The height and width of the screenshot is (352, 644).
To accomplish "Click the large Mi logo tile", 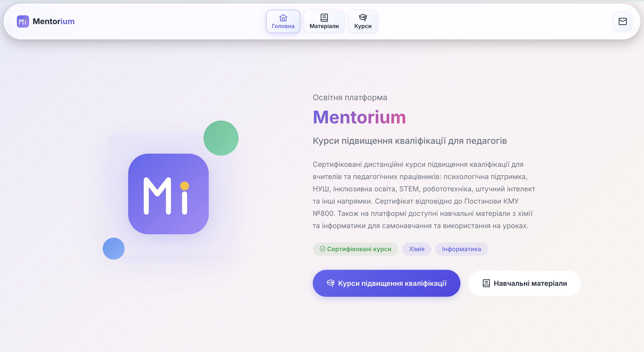I will tap(168, 194).
